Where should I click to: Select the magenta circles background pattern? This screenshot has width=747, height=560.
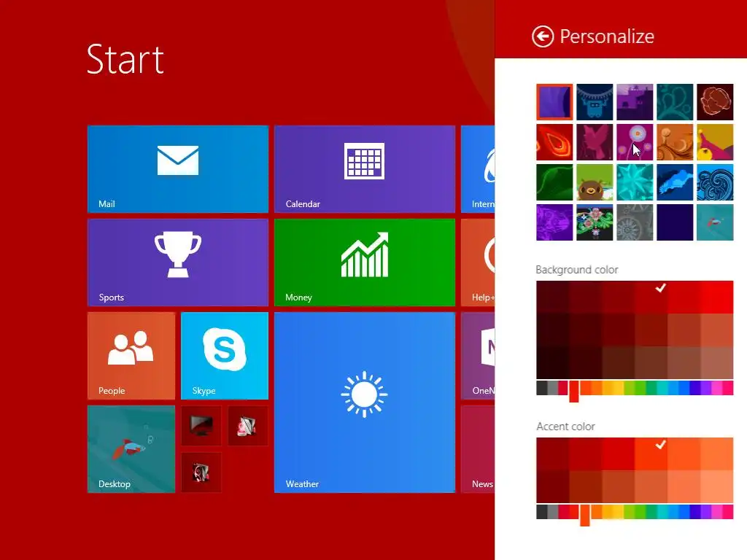635,142
